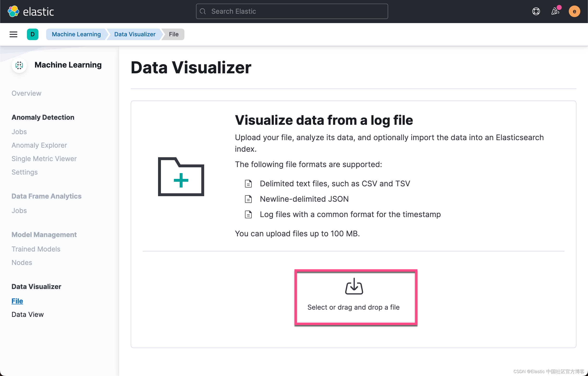Image resolution: width=588 pixels, height=376 pixels.
Task: Click the folder plus illustration
Action: pyautogui.click(x=181, y=176)
